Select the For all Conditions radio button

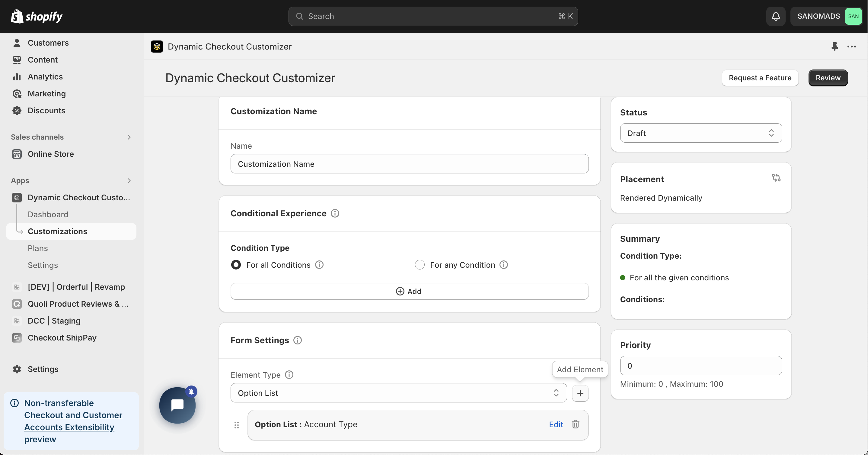click(236, 265)
